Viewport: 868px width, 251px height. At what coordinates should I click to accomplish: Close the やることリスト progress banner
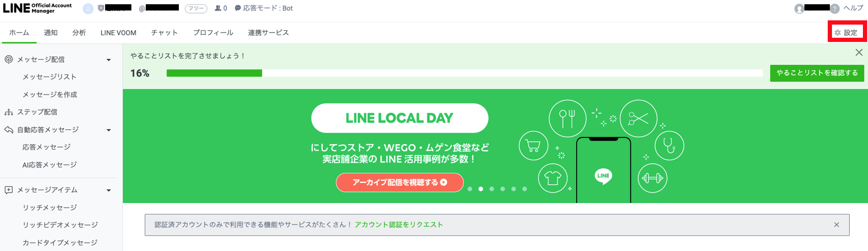click(x=859, y=53)
